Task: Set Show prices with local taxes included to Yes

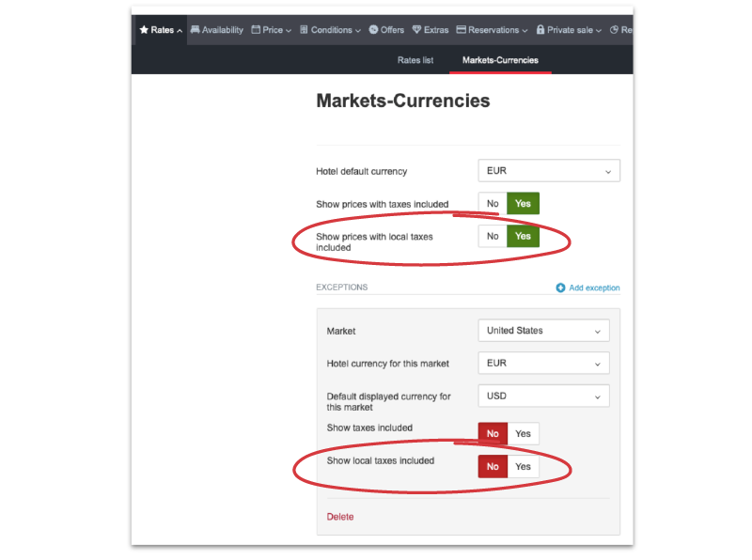Action: 523,236
